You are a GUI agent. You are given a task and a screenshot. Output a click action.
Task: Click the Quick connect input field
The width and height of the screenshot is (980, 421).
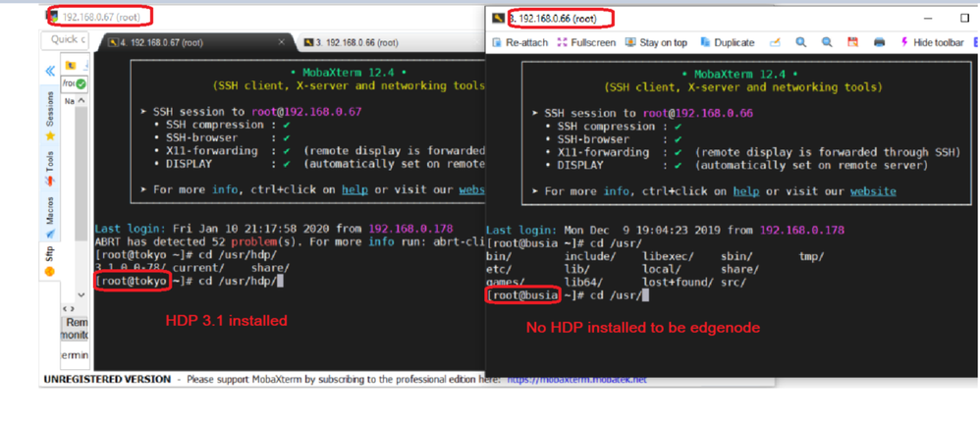coord(65,39)
